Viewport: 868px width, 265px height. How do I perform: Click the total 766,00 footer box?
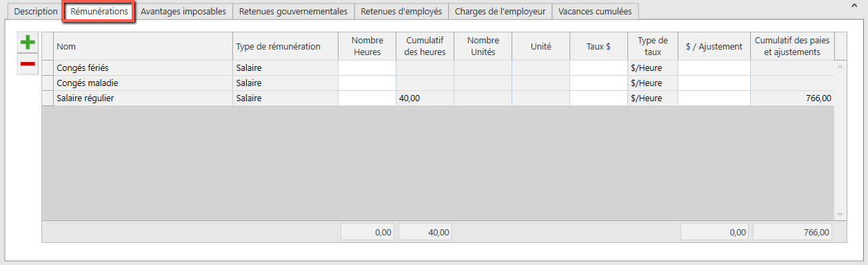click(x=793, y=232)
